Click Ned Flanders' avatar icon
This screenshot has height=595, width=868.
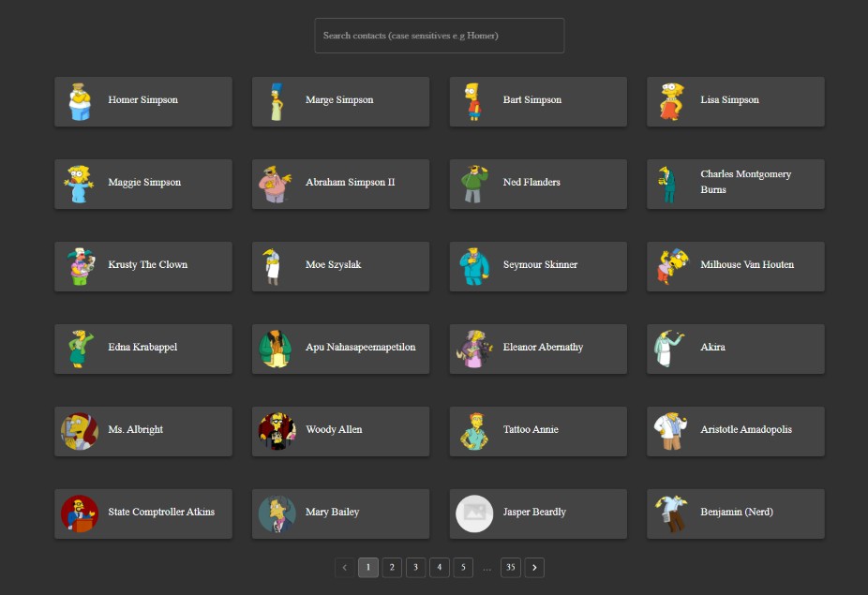[x=474, y=184]
